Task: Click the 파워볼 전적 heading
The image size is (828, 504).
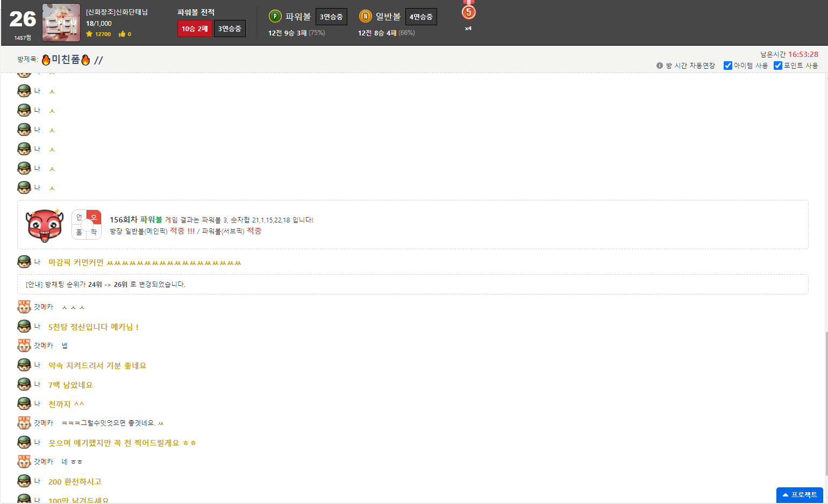Action: (196, 12)
